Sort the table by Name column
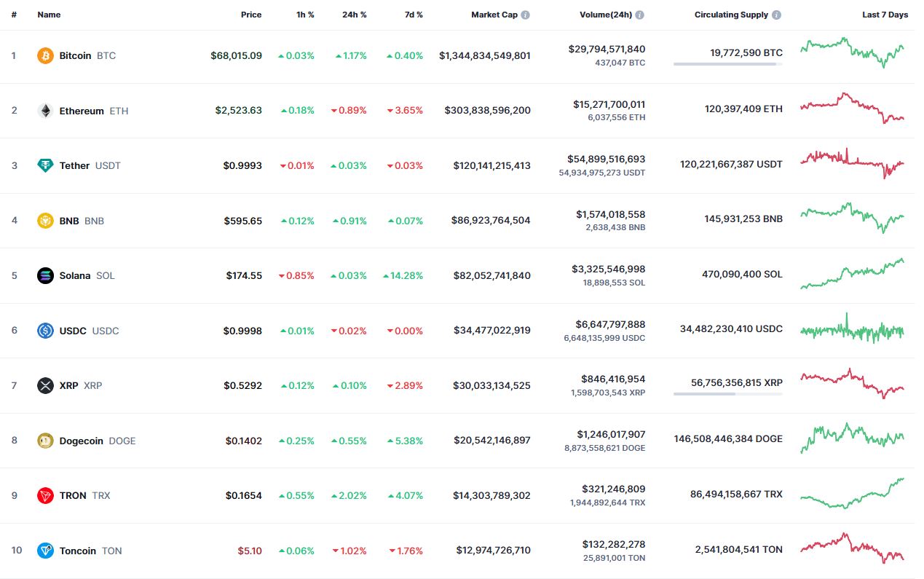The image size is (924, 579). pyautogui.click(x=49, y=15)
